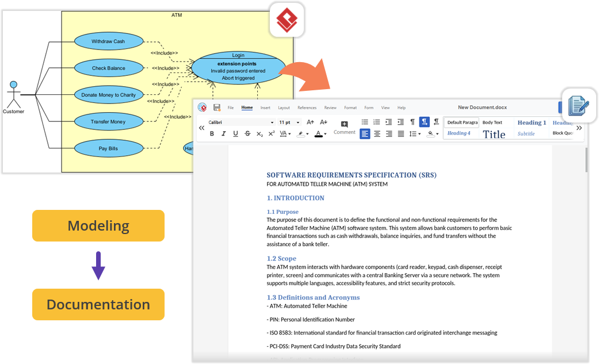Screen dimensions: 599x364
Task: Center-align the text
Action: click(377, 133)
